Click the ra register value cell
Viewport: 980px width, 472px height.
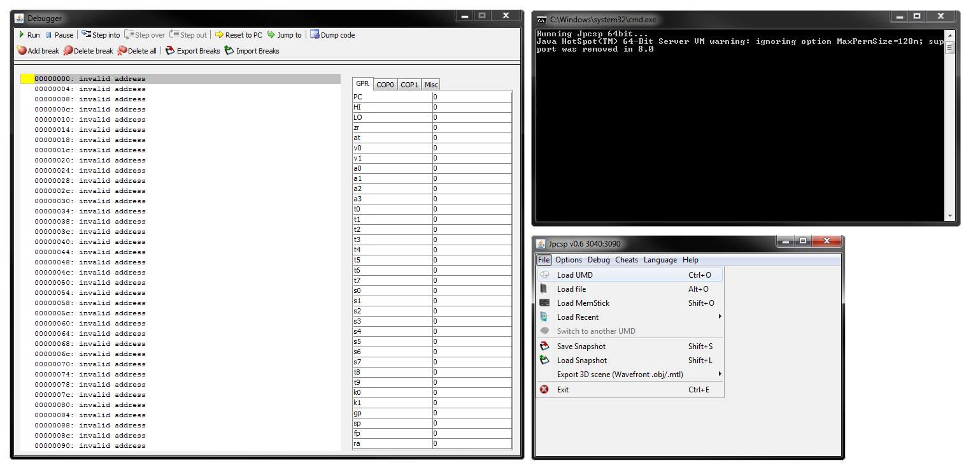[x=472, y=443]
